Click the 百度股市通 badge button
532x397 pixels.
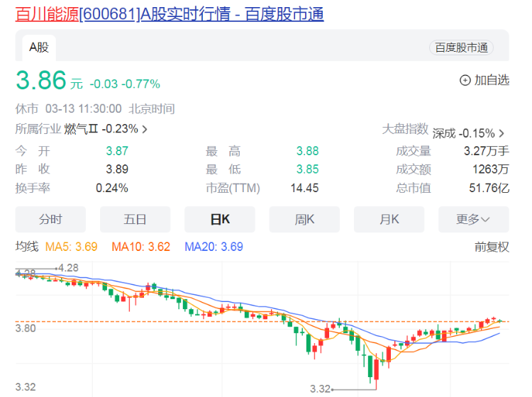(x=461, y=47)
